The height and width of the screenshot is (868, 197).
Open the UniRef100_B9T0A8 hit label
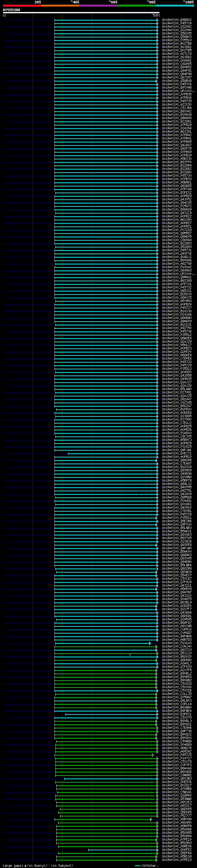click(x=176, y=88)
